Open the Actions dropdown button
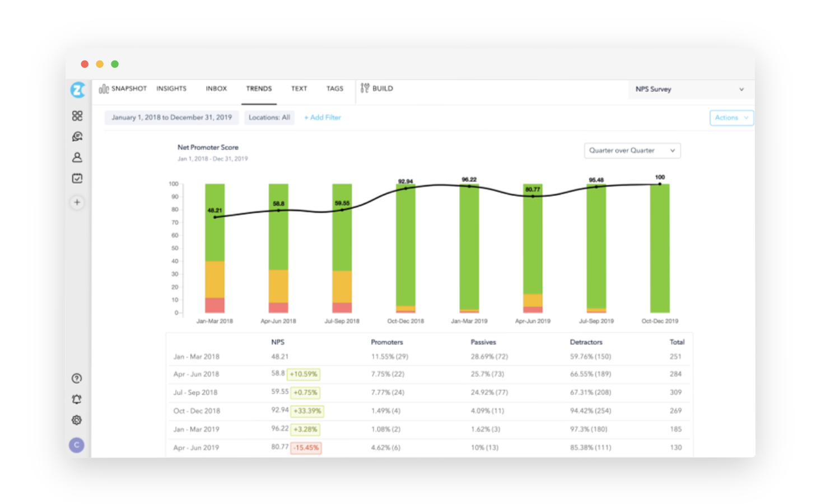 tap(731, 118)
